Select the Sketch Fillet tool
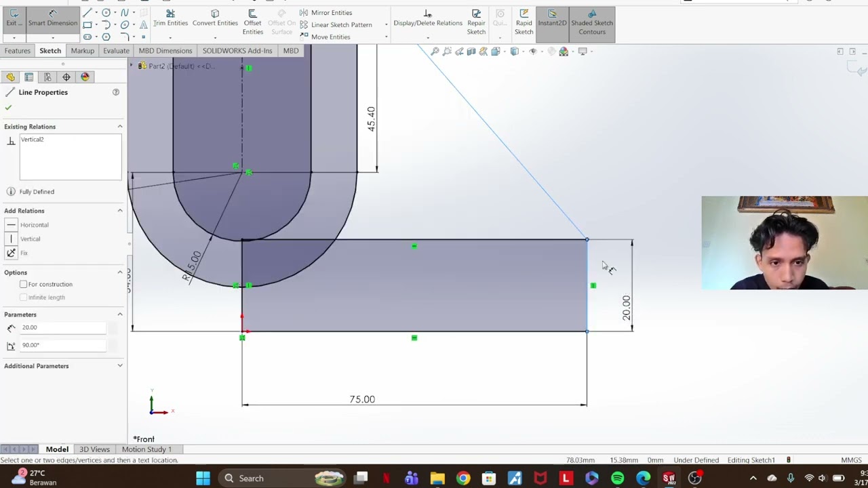 (125, 37)
